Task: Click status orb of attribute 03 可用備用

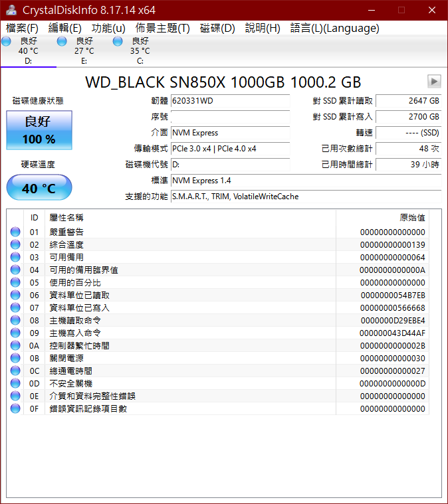Action: pos(15,257)
